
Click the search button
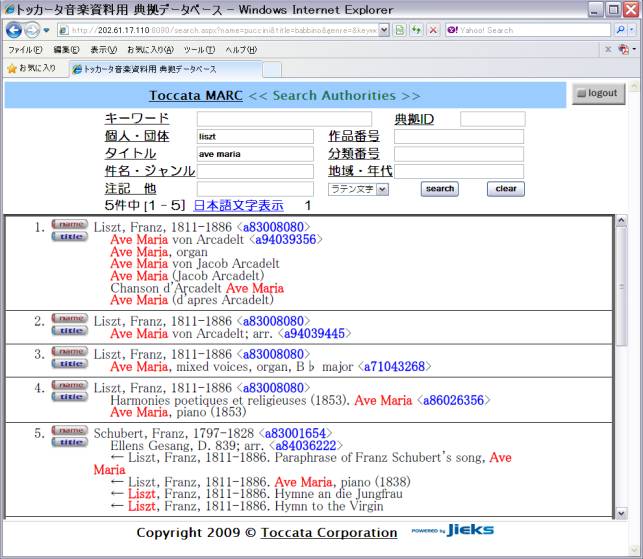tap(440, 189)
